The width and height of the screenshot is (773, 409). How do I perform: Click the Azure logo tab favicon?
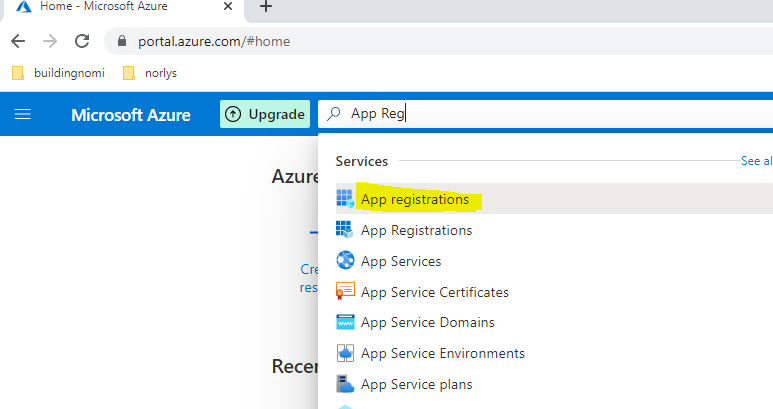24,6
